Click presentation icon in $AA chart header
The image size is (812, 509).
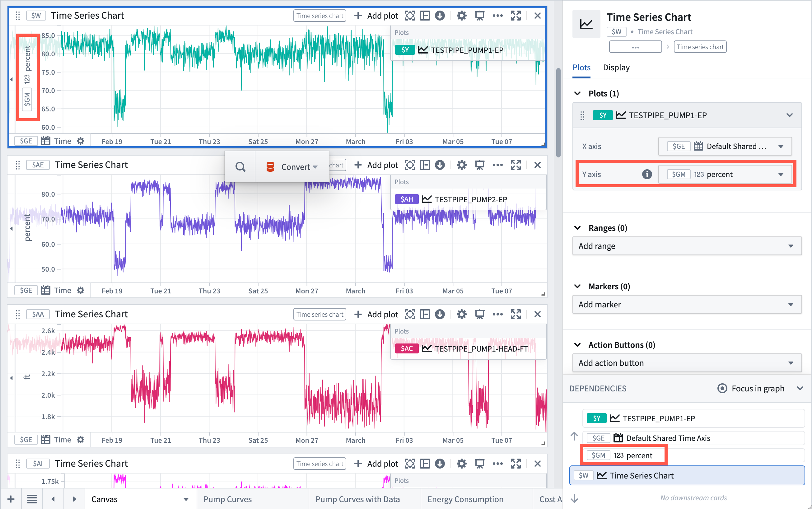(x=479, y=315)
